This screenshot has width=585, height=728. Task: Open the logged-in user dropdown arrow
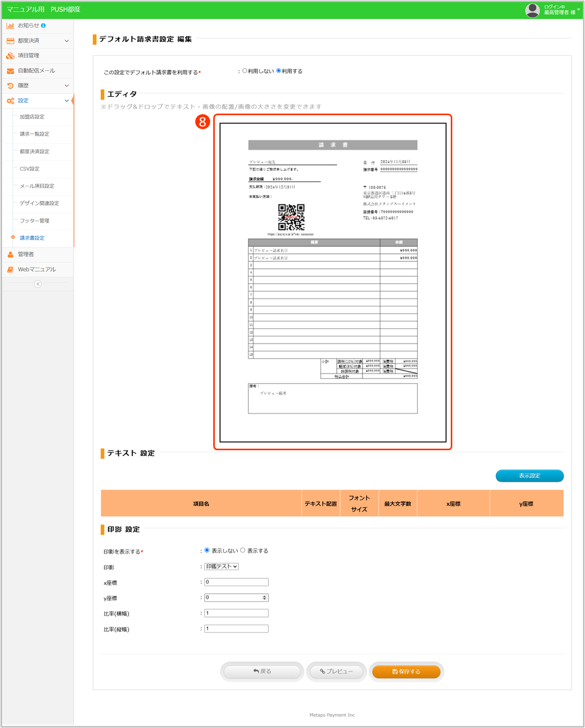[x=578, y=9]
